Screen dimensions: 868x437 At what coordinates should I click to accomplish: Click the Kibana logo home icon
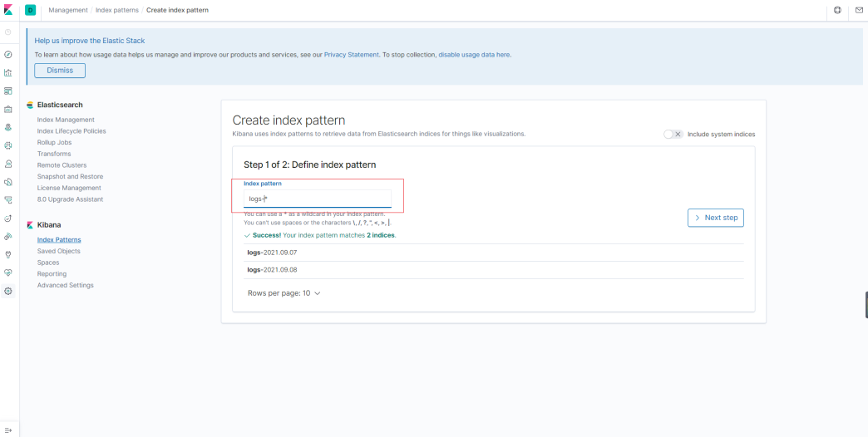(x=8, y=10)
